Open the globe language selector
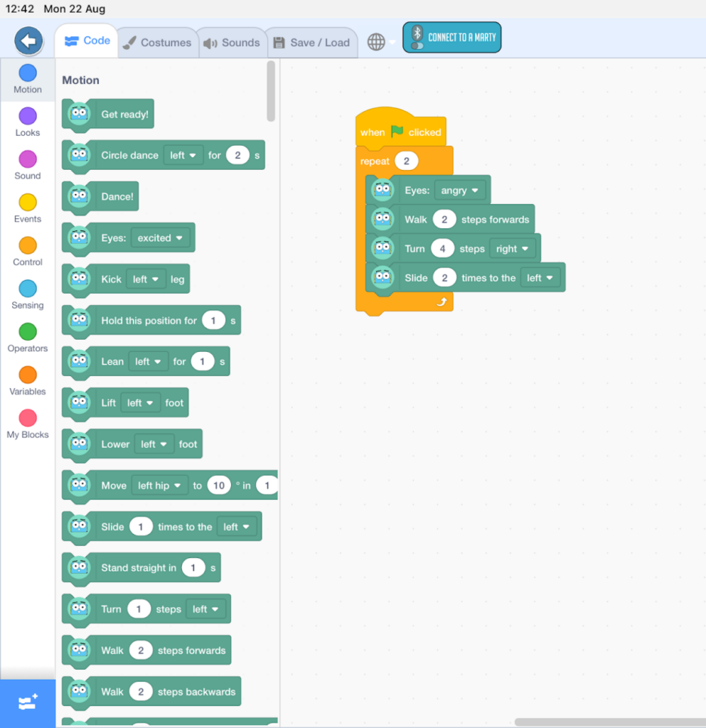 coord(376,42)
